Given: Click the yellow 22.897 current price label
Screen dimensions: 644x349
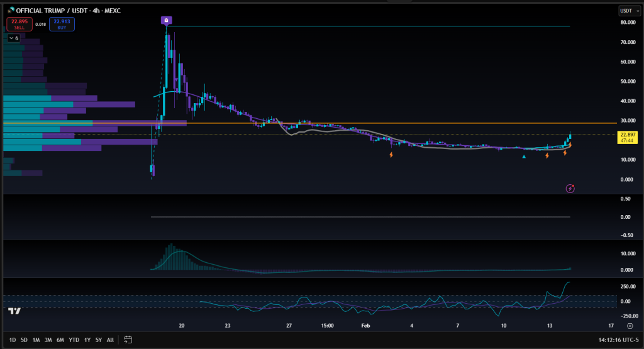Looking at the screenshot, I should [x=628, y=138].
